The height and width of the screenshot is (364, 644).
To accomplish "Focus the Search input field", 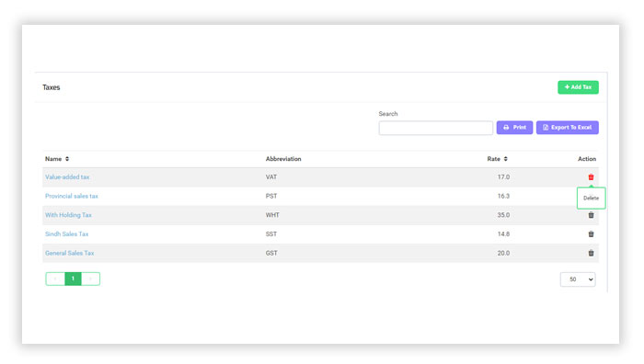I will click(436, 128).
